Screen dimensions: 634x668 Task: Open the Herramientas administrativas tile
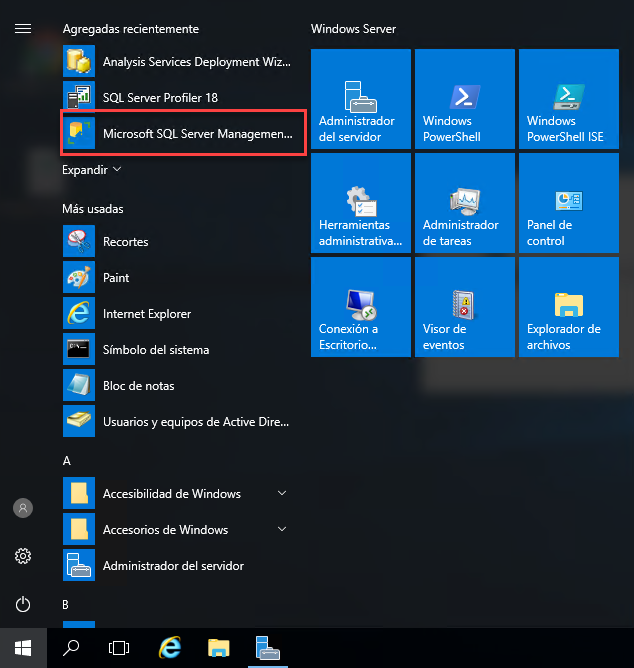361,203
